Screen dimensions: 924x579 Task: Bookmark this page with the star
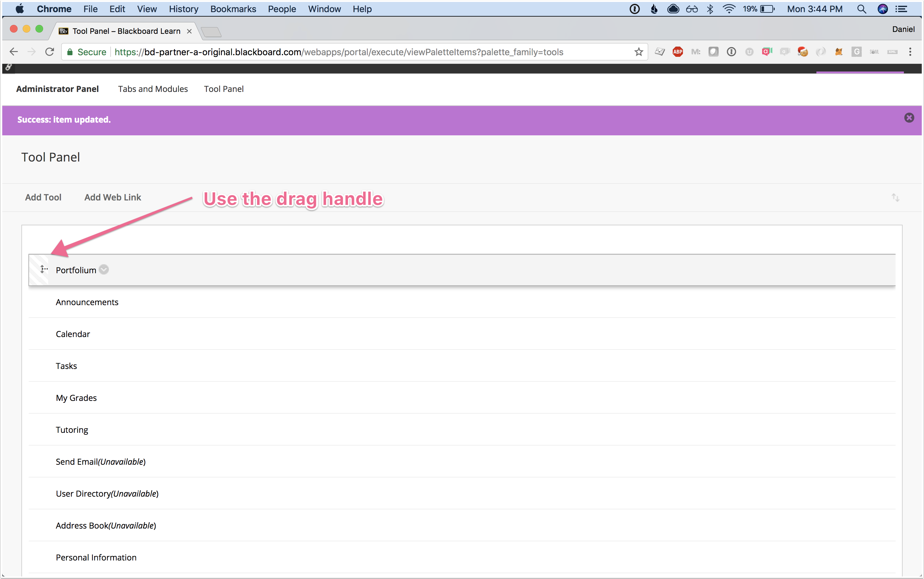(x=638, y=52)
